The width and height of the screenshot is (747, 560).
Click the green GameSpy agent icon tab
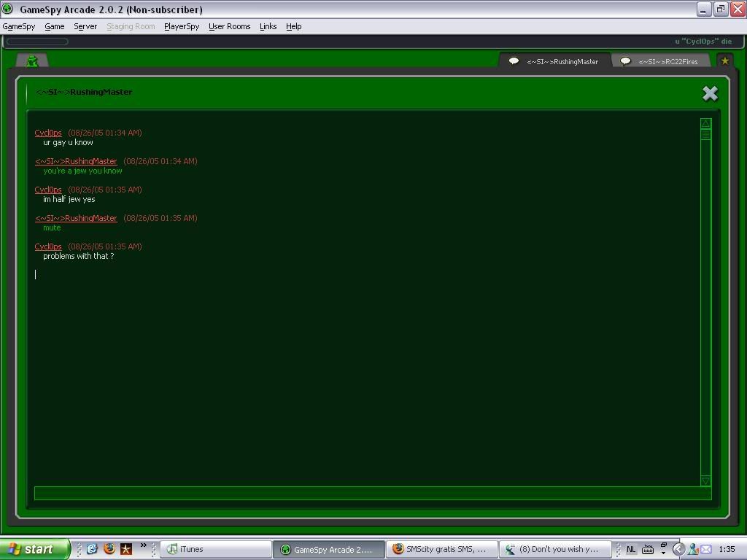tap(32, 61)
